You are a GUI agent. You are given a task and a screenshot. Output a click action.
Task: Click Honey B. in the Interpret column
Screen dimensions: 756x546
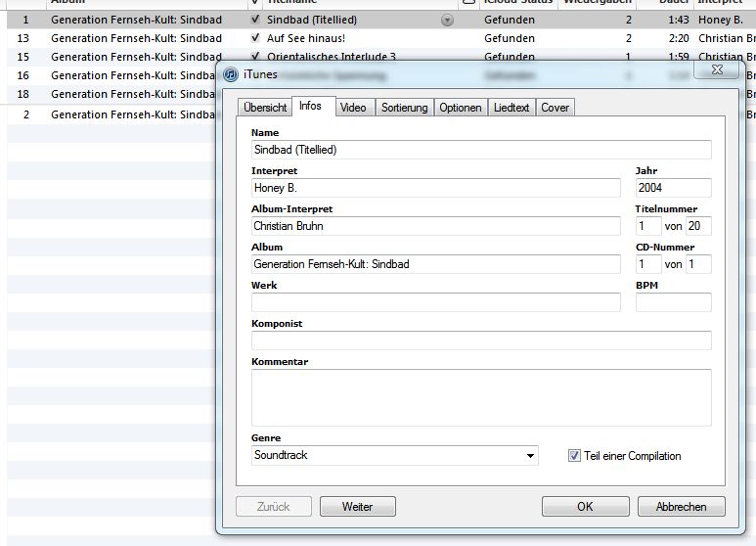tap(721, 20)
